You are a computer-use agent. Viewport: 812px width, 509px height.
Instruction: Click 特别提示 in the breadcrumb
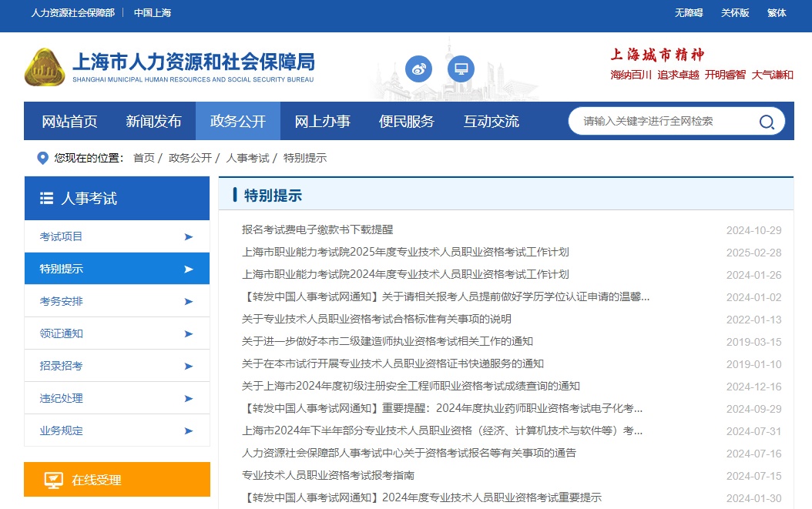[305, 158]
